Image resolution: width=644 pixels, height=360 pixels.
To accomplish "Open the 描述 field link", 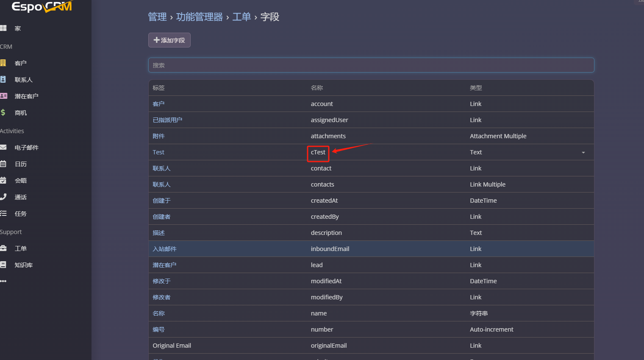I will tap(158, 233).
